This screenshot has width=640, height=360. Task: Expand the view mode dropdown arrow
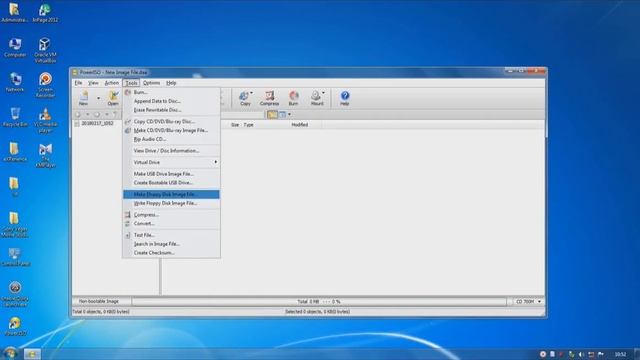[289, 115]
